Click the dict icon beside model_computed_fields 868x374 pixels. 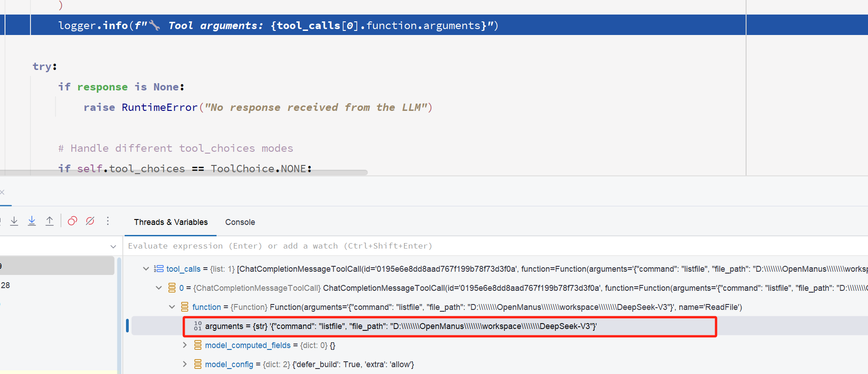coord(198,345)
